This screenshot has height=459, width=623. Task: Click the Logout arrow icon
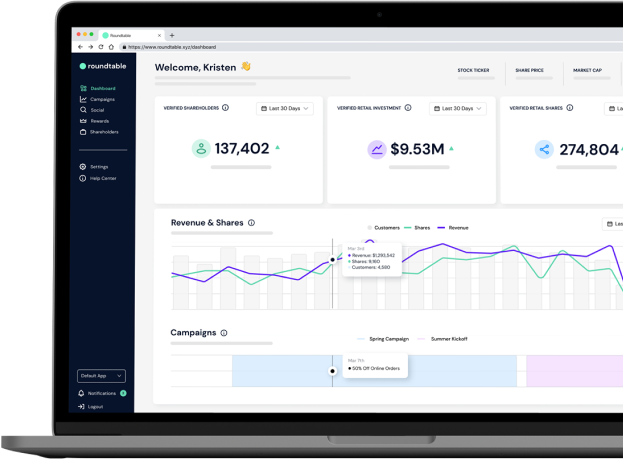coord(81,407)
